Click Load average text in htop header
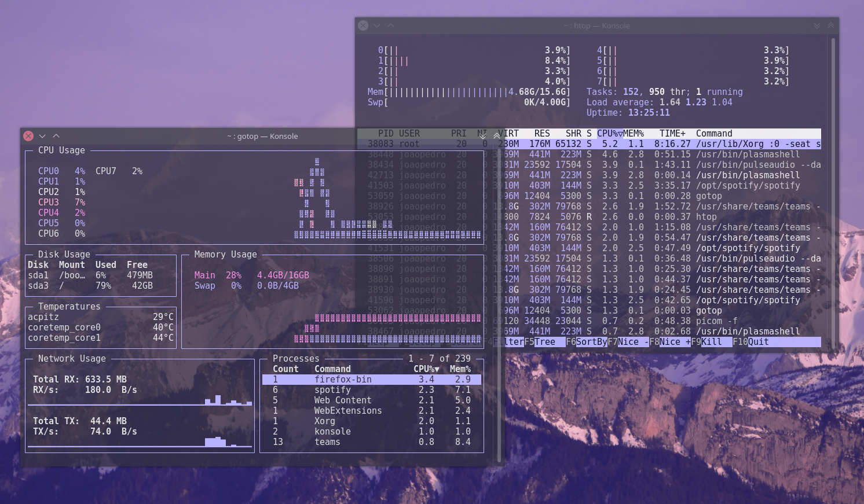This screenshot has height=504, width=864. click(x=659, y=102)
